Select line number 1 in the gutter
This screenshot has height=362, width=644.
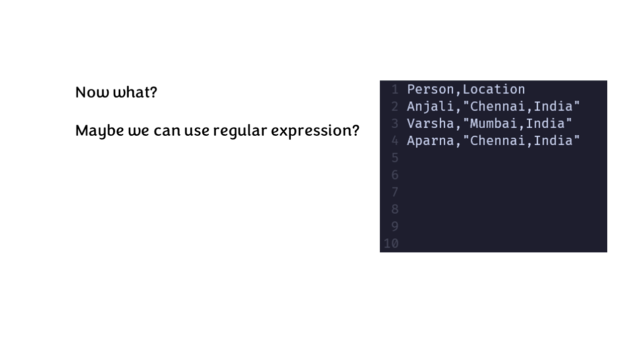(x=395, y=89)
